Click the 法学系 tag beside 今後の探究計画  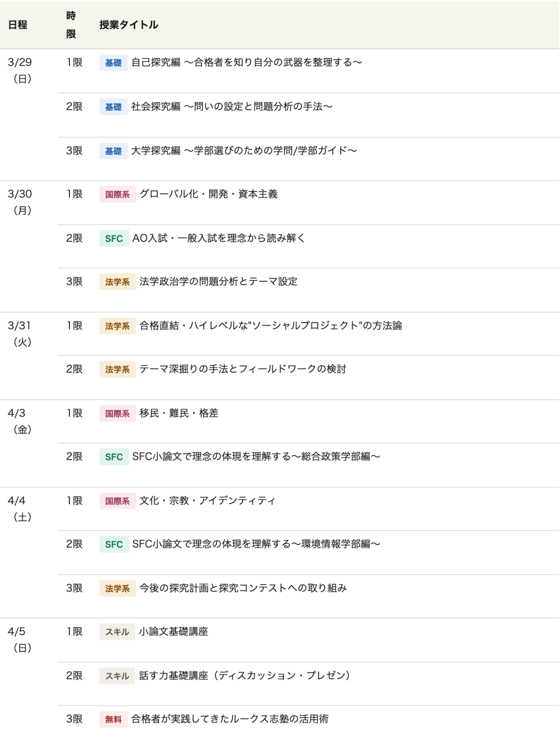click(x=117, y=588)
